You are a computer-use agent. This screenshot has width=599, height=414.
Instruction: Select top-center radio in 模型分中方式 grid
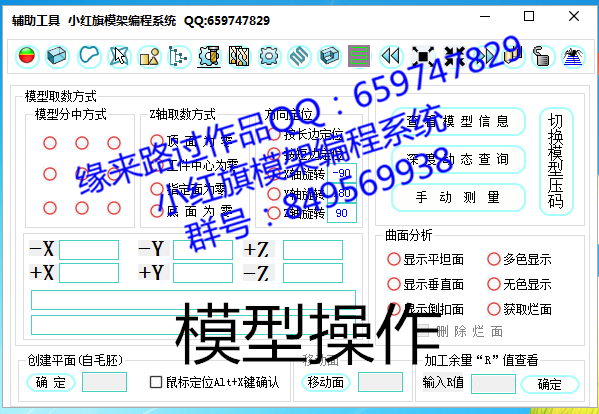coord(82,143)
